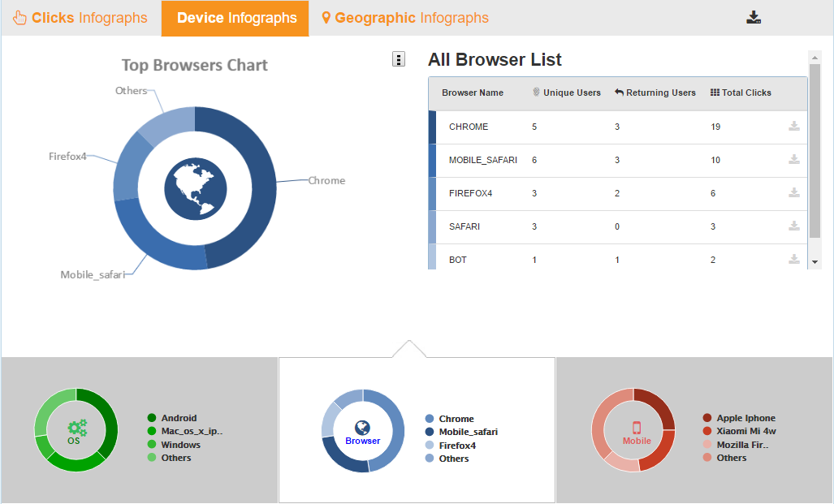Image resolution: width=834 pixels, height=504 pixels.
Task: Download the BOT row data
Action: pyautogui.click(x=794, y=259)
